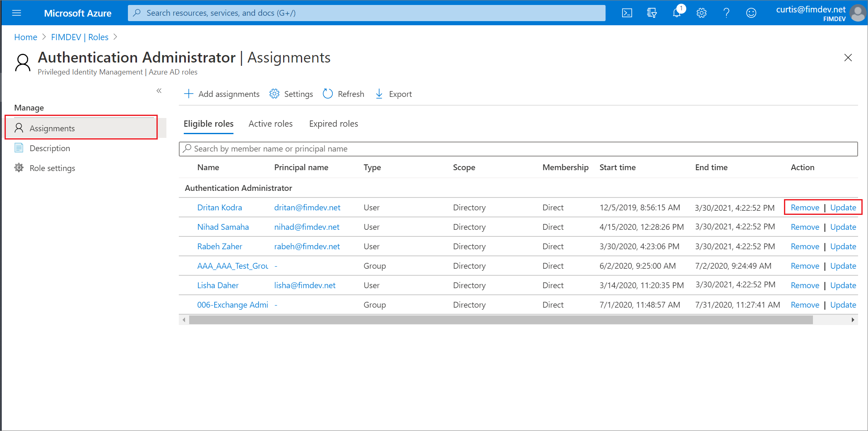Viewport: 868px width, 431px height.
Task: Open Dritan Kodra member link
Action: point(220,207)
